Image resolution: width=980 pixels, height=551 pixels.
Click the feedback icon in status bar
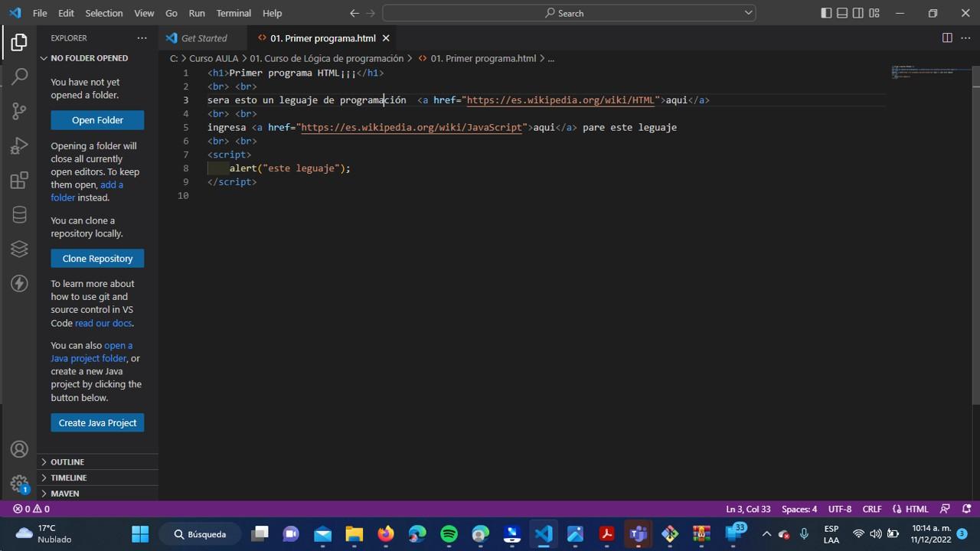click(945, 509)
